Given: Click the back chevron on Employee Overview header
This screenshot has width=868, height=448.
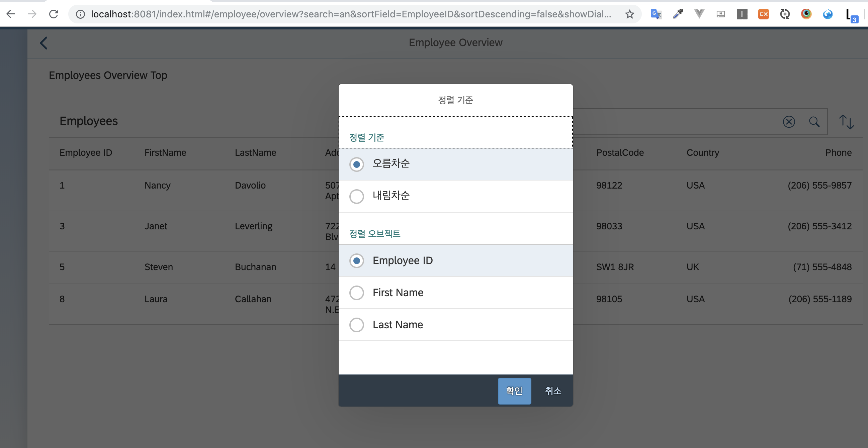Looking at the screenshot, I should tap(43, 43).
